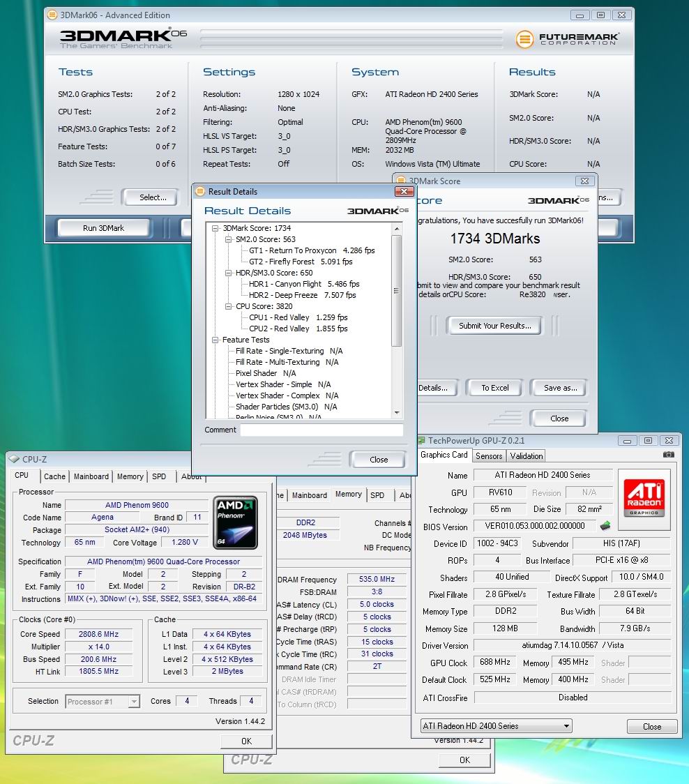Collapse the SM2.0 Score tree node
Image resolution: width=689 pixels, height=784 pixels.
[229, 239]
